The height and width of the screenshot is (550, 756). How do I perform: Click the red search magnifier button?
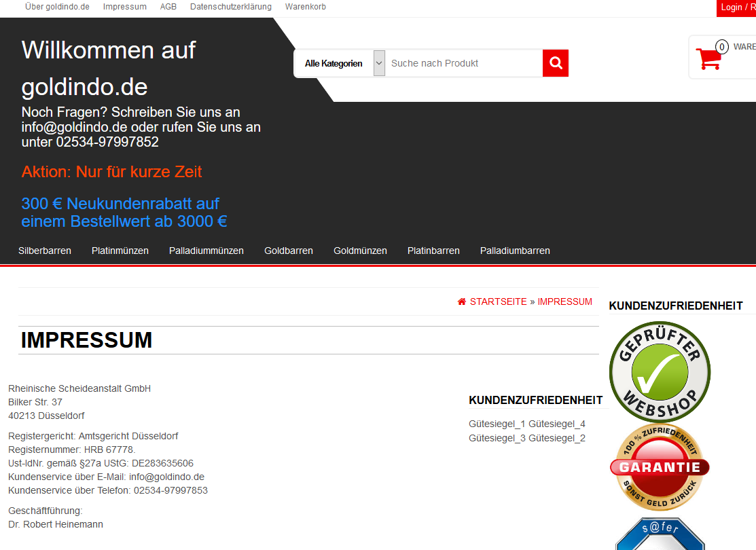click(x=556, y=63)
